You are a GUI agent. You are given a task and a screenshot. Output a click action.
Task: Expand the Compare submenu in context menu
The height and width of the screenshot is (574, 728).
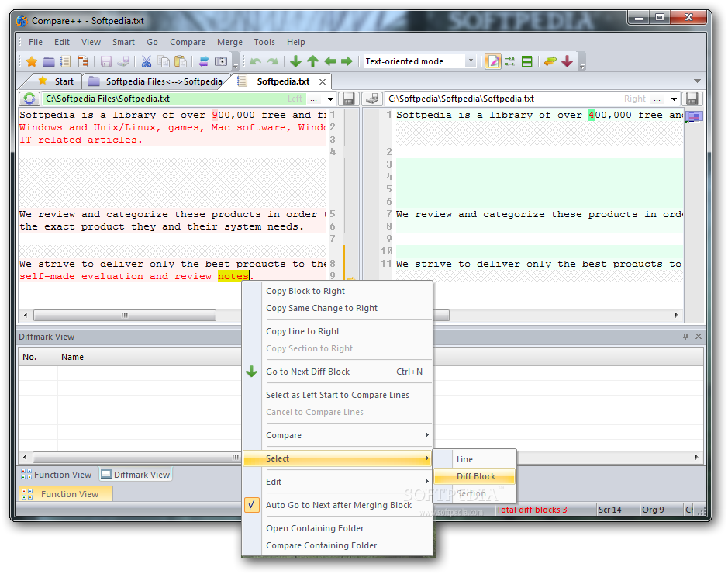(x=338, y=435)
